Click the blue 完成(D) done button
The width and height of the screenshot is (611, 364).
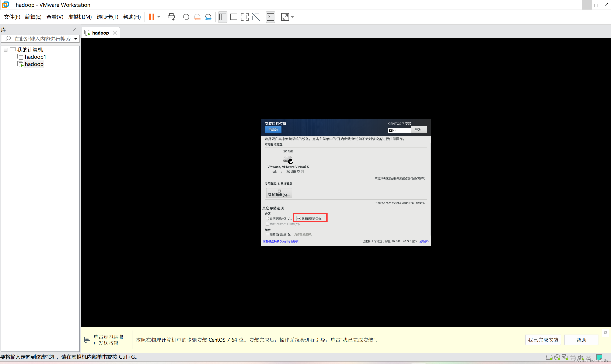[273, 130]
